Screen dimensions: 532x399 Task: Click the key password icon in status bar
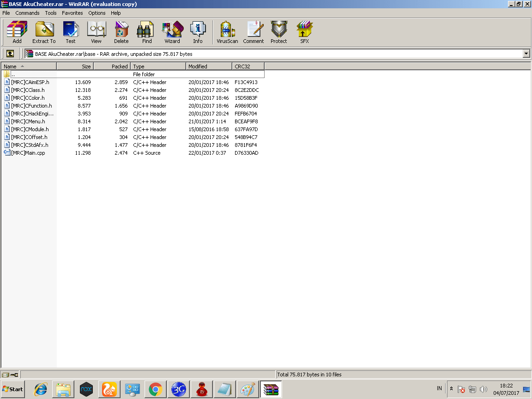(x=14, y=375)
